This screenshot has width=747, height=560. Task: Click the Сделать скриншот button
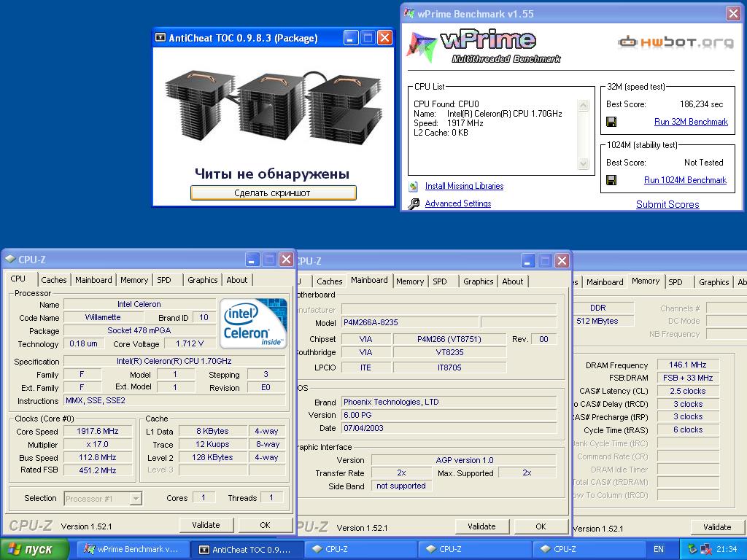tap(273, 192)
